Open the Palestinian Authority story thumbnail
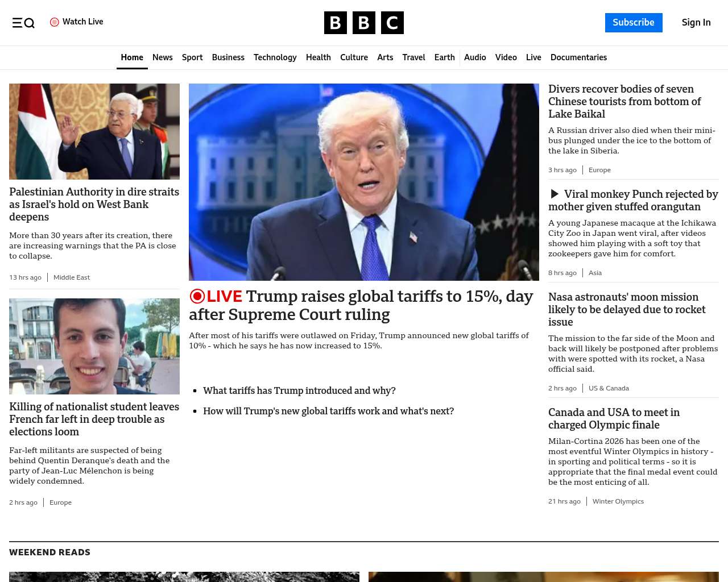 coord(94,131)
